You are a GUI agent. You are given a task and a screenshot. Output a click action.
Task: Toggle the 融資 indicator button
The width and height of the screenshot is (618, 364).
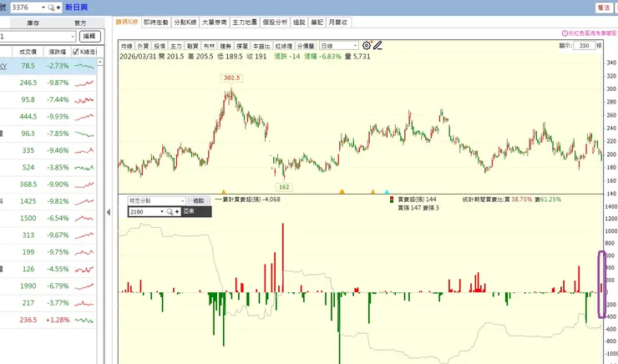(193, 46)
